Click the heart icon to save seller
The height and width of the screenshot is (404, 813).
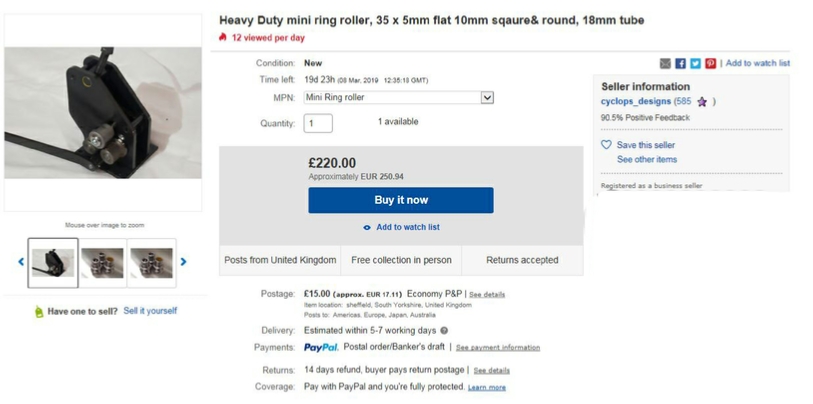tap(606, 145)
